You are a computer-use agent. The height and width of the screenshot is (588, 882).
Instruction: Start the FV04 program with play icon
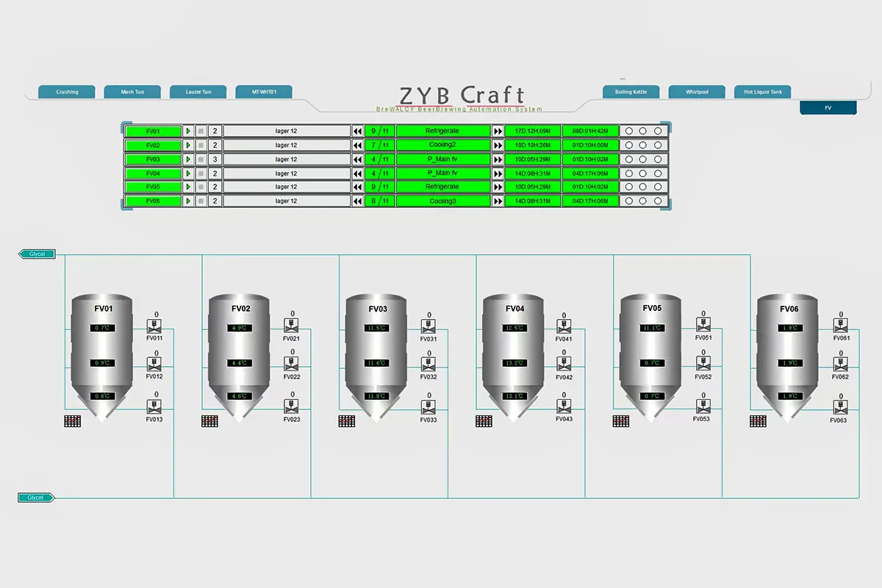[x=188, y=173]
